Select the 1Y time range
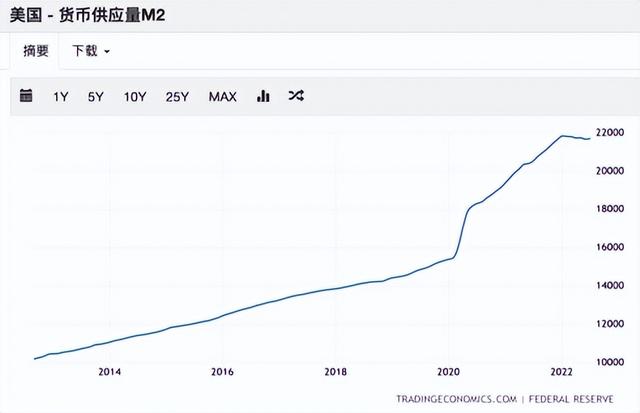The height and width of the screenshot is (413, 640). coord(61,97)
